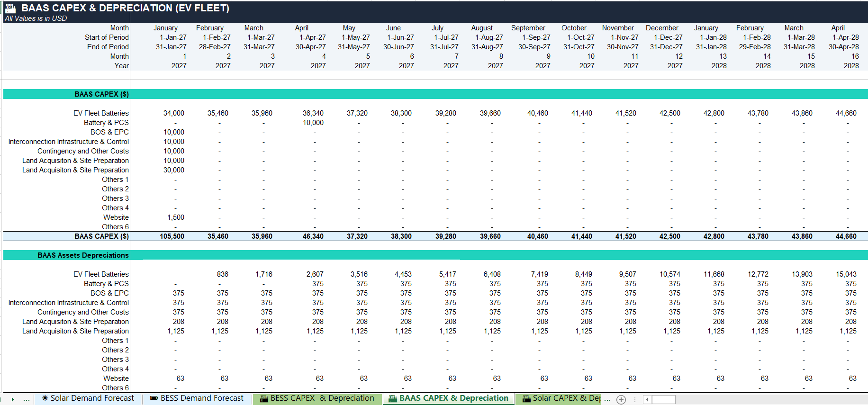
Task: Select the 'August' month header
Action: 482,28
